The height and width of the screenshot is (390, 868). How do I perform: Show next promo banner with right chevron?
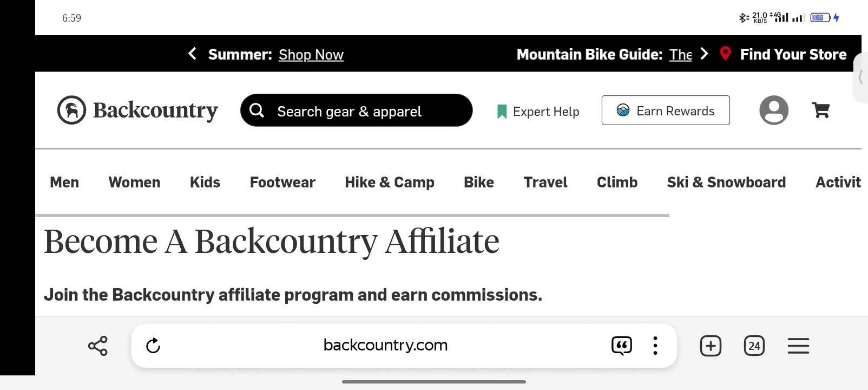(704, 54)
